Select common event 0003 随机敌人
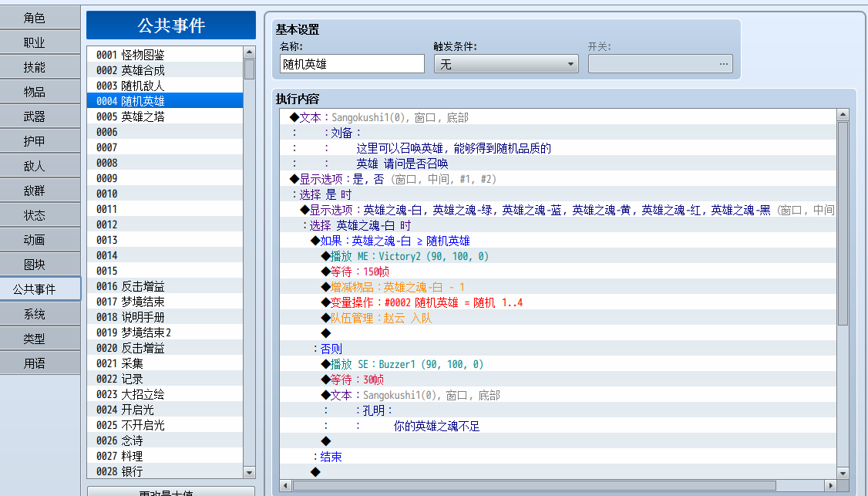 pyautogui.click(x=165, y=86)
